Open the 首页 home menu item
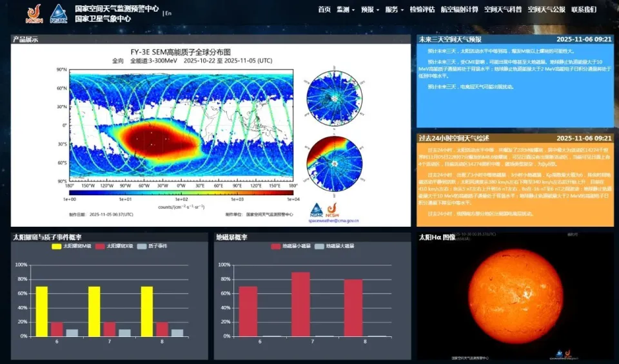 pos(324,10)
